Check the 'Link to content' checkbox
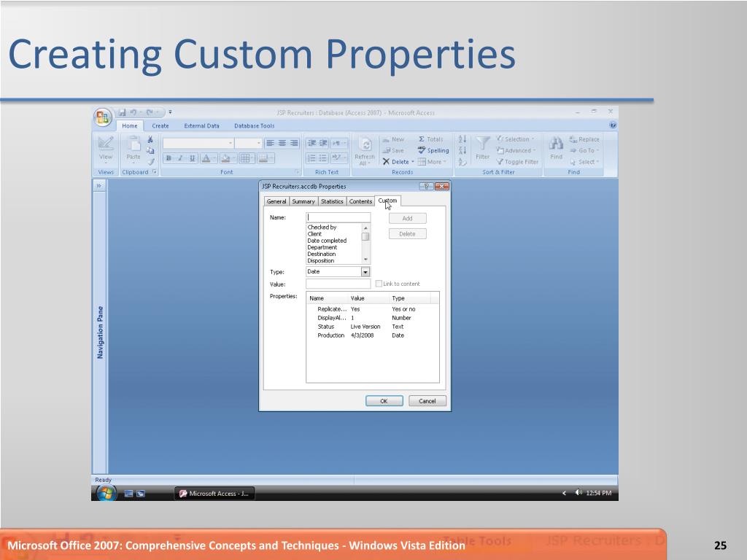Screen dimensions: 747x560 [x=379, y=284]
